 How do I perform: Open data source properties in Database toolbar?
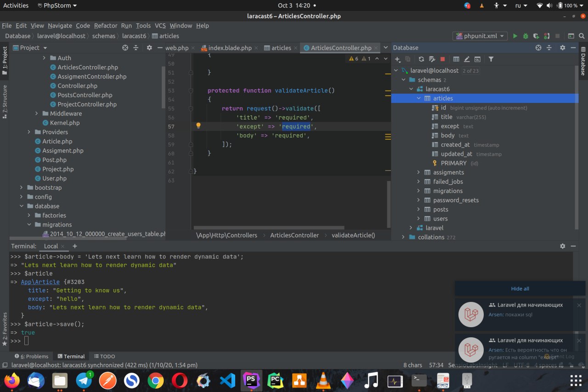click(432, 59)
